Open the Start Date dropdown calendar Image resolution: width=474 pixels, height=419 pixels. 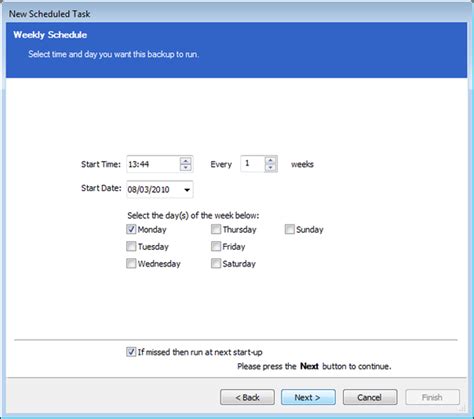(x=187, y=190)
